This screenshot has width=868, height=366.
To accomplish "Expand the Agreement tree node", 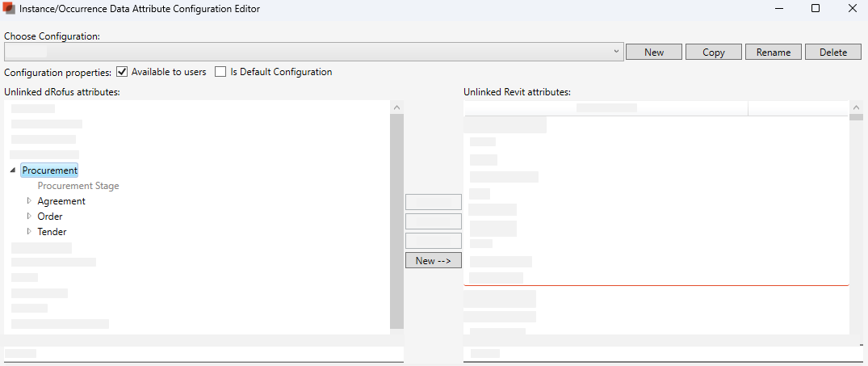I will point(30,201).
